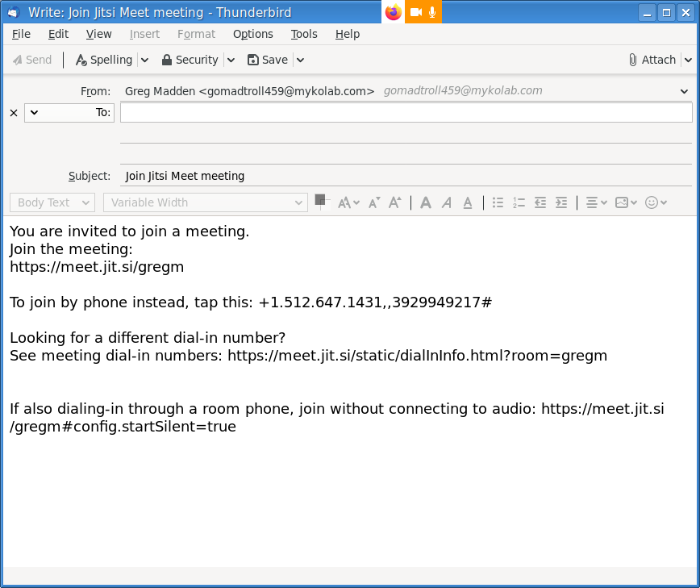This screenshot has width=700, height=588.
Task: Open the smiley face insert dropdown
Action: [x=656, y=202]
